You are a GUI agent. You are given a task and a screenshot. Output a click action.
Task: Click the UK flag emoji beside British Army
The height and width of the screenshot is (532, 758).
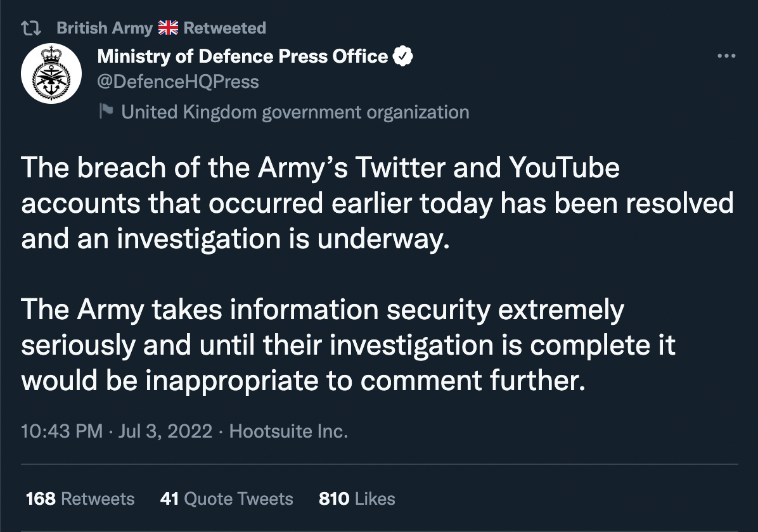pyautogui.click(x=168, y=28)
